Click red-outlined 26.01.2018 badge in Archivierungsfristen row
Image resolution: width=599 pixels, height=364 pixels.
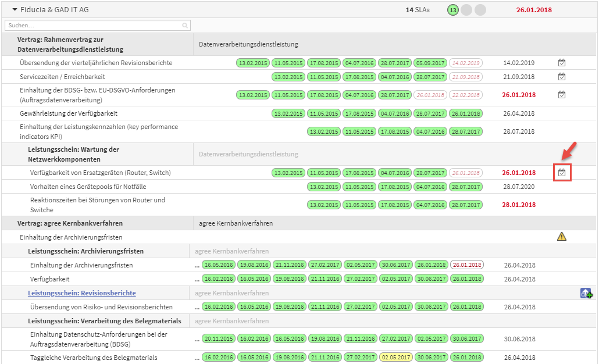466,265
